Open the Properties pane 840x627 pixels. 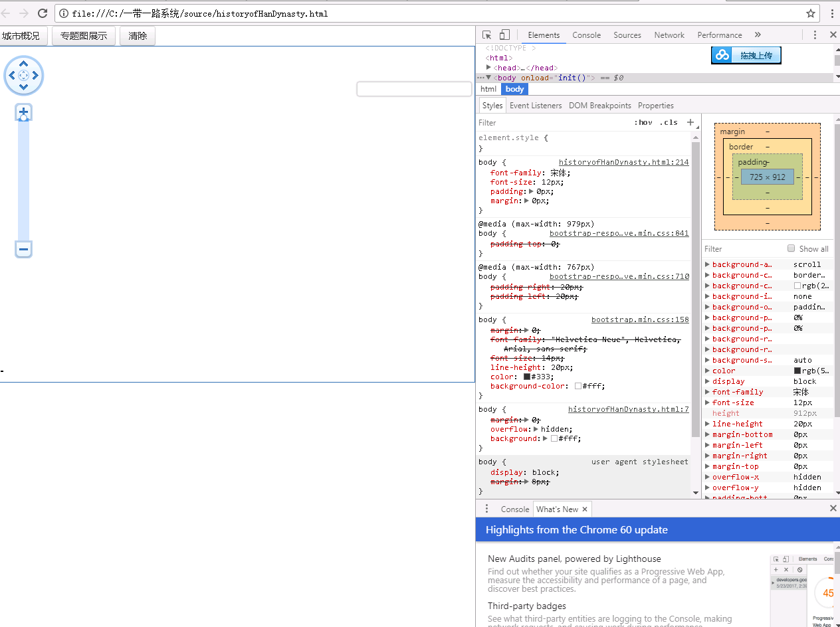656,106
